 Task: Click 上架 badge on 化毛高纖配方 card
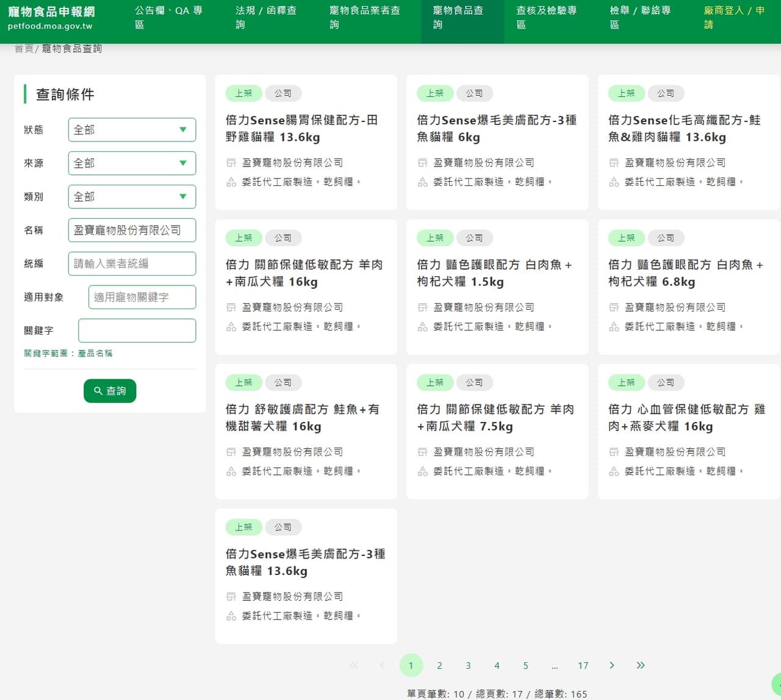click(627, 93)
